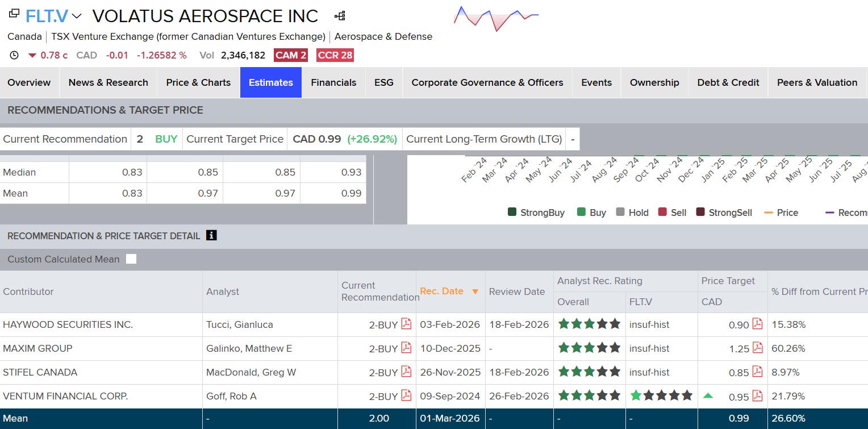Toggle the StrongBuy legend series
This screenshot has height=429, width=868.
(x=512, y=213)
